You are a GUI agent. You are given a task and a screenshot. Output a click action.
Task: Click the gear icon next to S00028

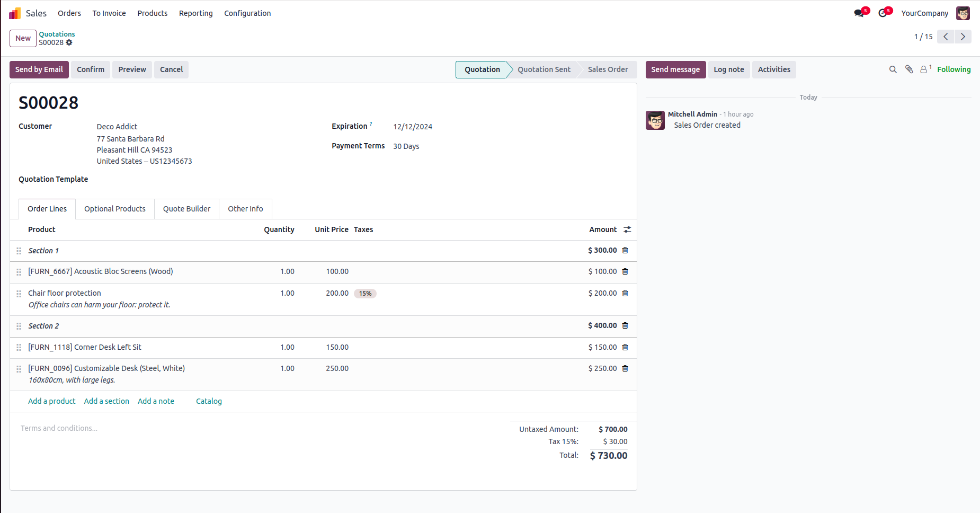click(x=69, y=42)
